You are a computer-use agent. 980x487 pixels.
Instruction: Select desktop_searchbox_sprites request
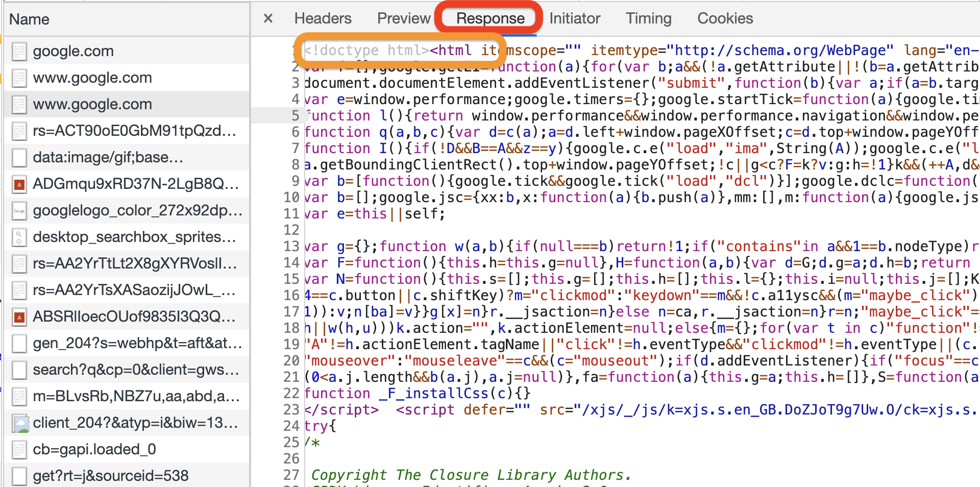coord(127,237)
